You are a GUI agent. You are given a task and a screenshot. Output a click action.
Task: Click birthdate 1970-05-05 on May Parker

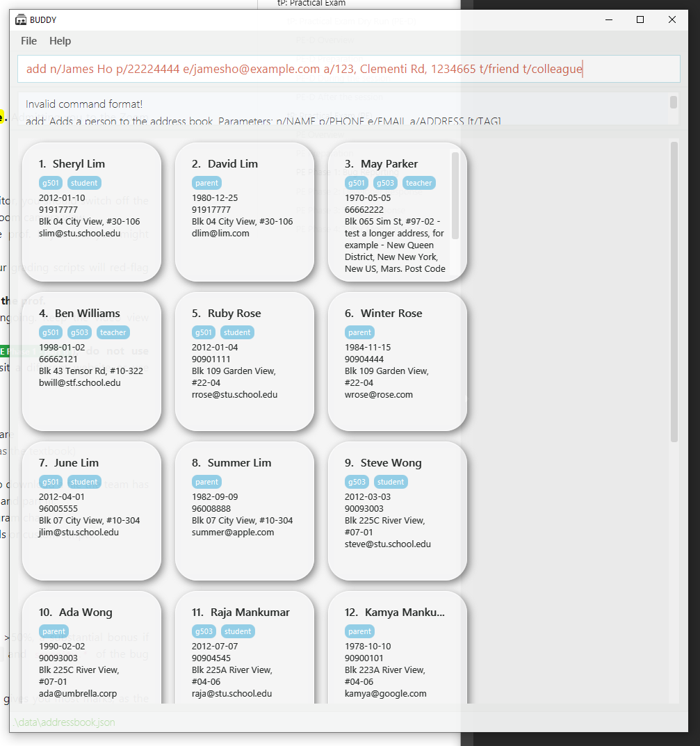[368, 197]
